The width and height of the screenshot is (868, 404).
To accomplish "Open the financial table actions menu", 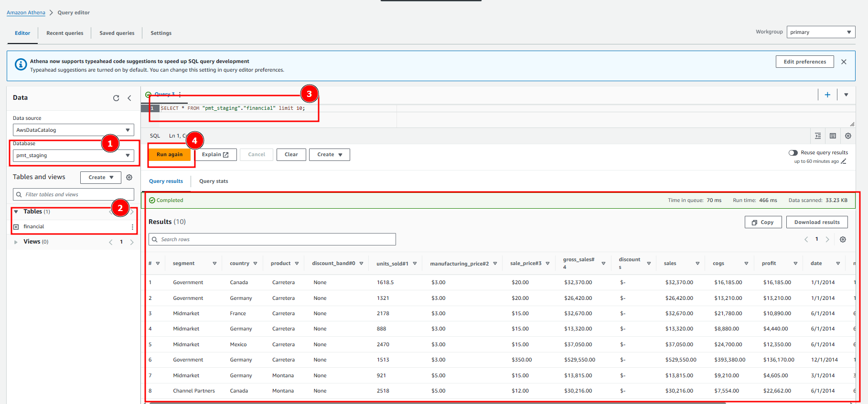I will click(x=132, y=227).
